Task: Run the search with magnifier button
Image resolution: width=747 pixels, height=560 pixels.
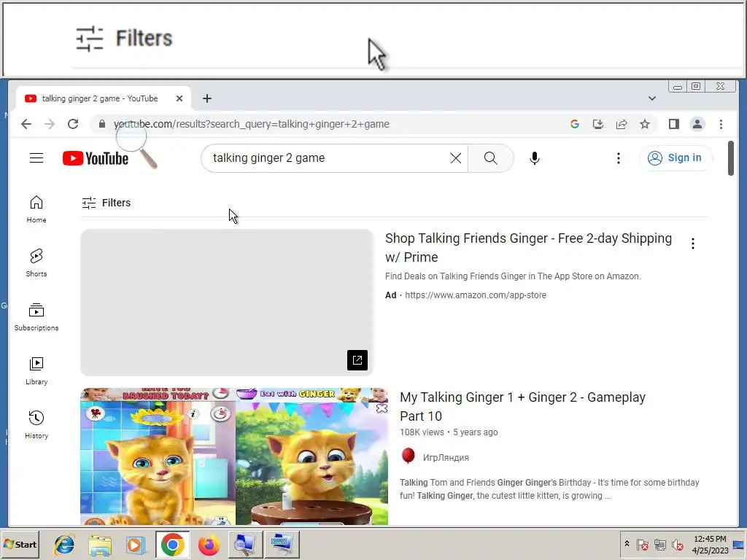Action: tap(490, 158)
